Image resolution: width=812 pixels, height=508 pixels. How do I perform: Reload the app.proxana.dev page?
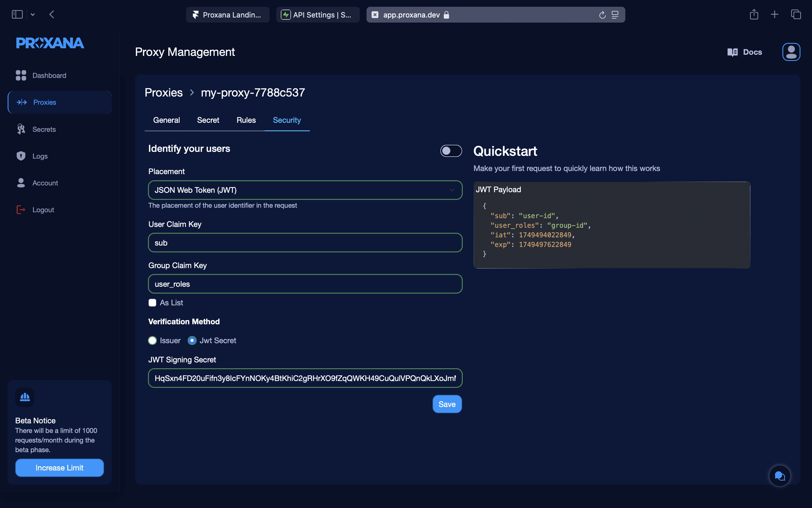click(602, 15)
